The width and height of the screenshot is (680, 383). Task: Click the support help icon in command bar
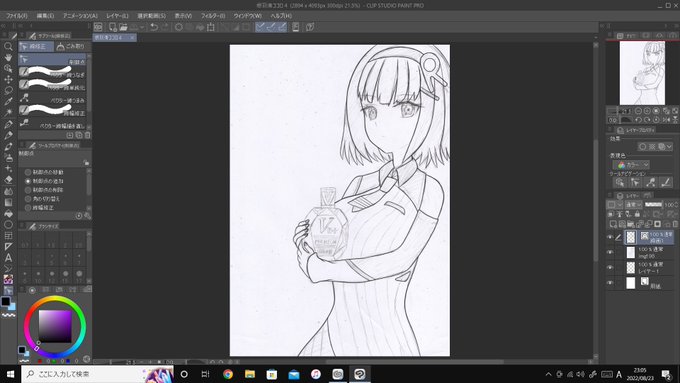coord(310,27)
